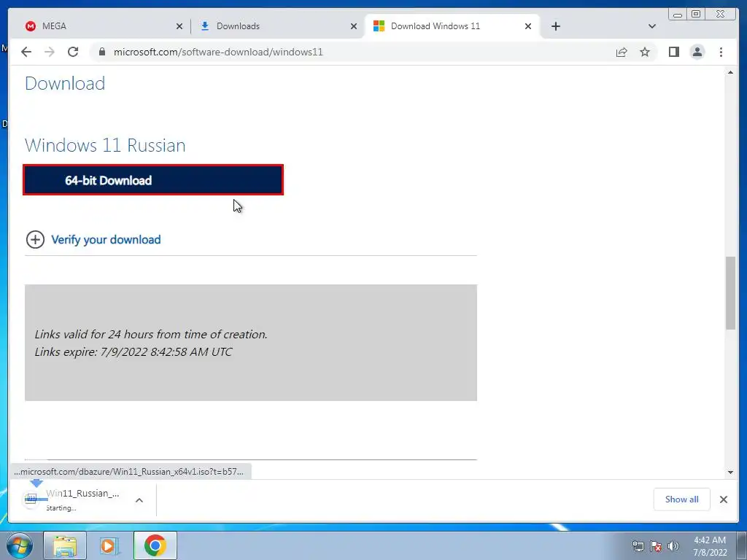Close the Downloads tab

click(x=354, y=26)
